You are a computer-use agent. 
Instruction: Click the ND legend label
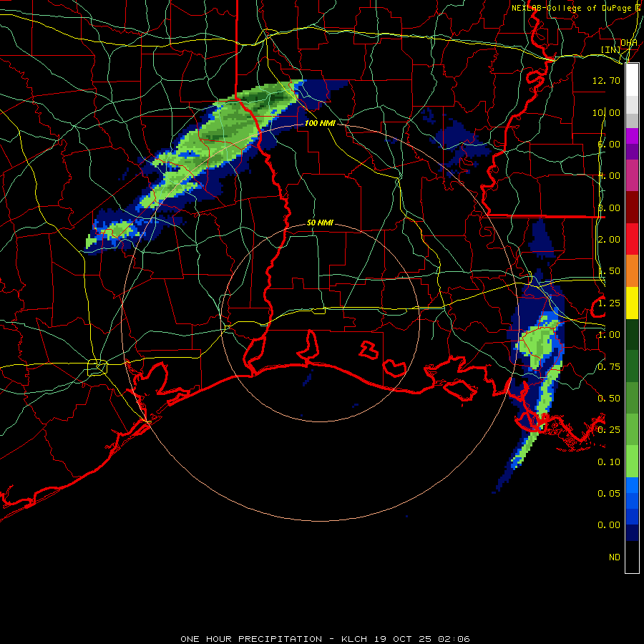615,557
